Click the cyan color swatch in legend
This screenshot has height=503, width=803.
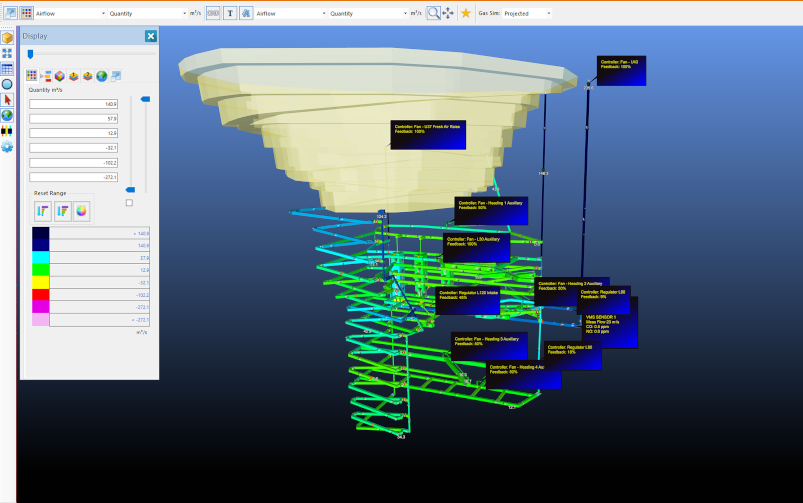40,257
